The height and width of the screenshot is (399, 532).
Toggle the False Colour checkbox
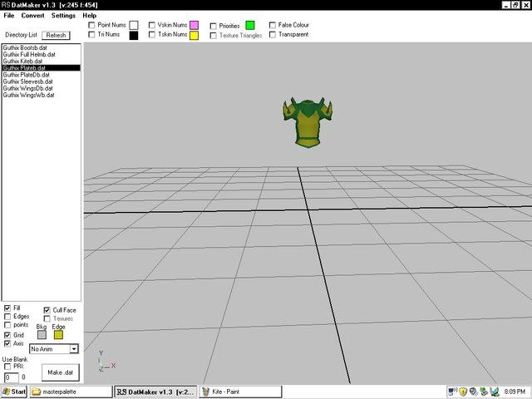point(273,25)
